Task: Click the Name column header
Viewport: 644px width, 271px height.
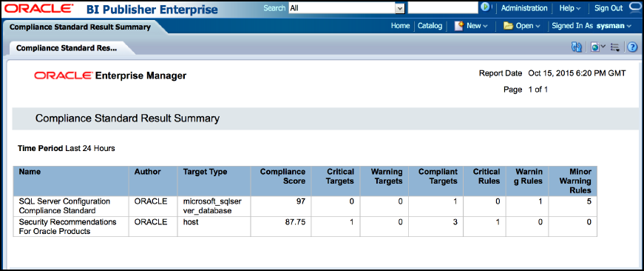Action: (71, 181)
